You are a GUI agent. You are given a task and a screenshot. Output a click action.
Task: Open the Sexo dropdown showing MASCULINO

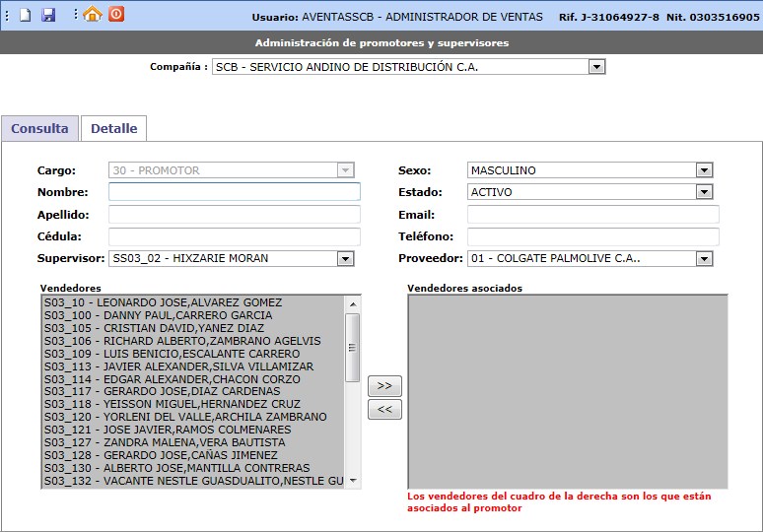click(x=590, y=170)
